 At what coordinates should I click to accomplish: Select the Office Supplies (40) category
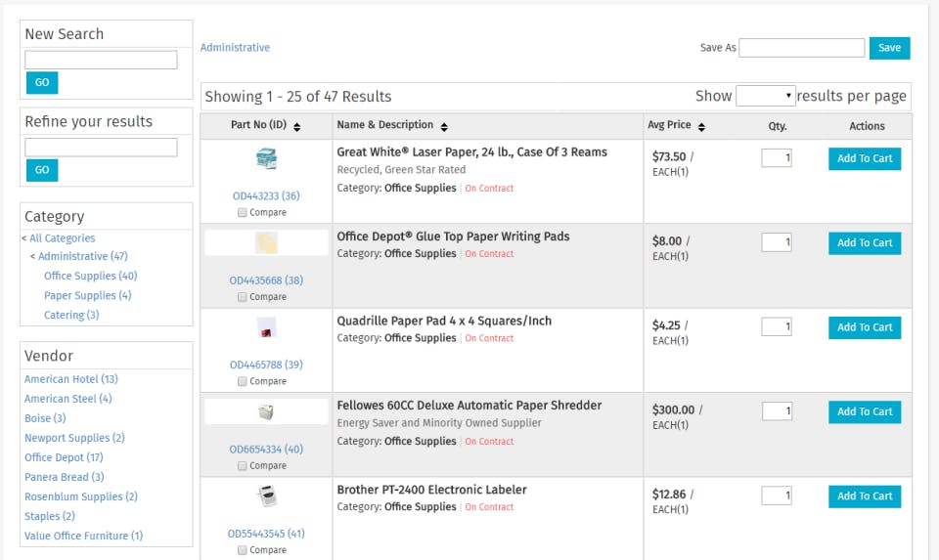pos(90,277)
